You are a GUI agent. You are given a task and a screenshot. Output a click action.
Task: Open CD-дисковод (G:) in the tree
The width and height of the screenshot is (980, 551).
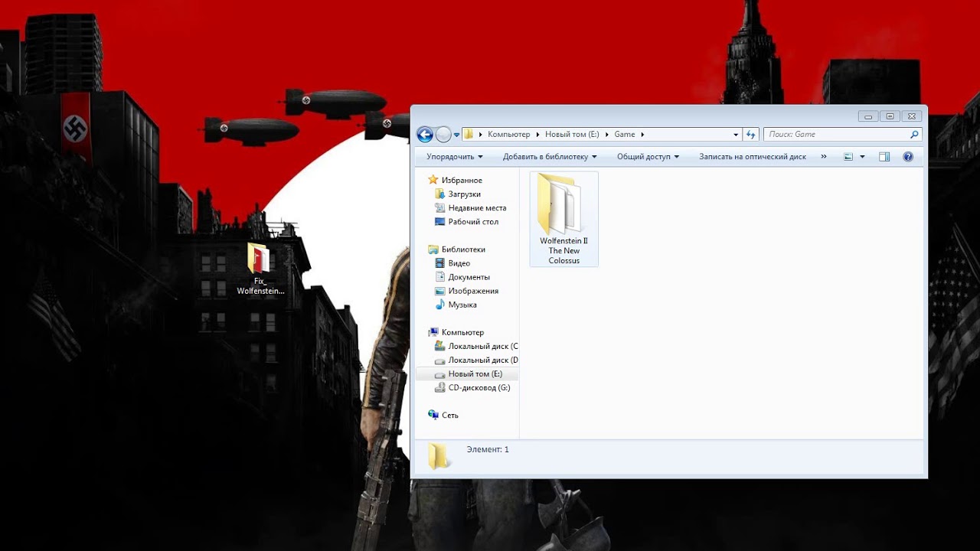coord(479,388)
